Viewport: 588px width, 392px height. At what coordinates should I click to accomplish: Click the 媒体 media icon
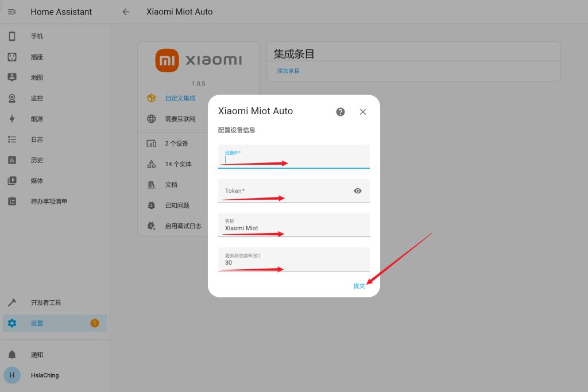(x=12, y=181)
